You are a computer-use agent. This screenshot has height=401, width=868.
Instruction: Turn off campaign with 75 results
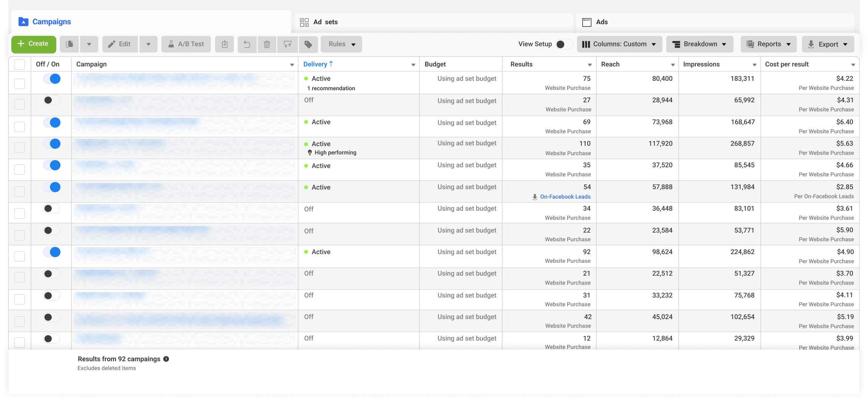coord(52,79)
